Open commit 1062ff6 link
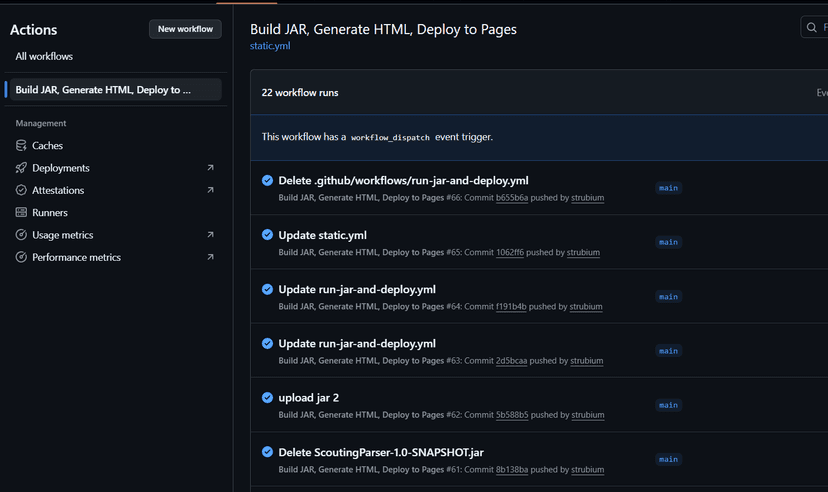The width and height of the screenshot is (828, 492). point(510,252)
